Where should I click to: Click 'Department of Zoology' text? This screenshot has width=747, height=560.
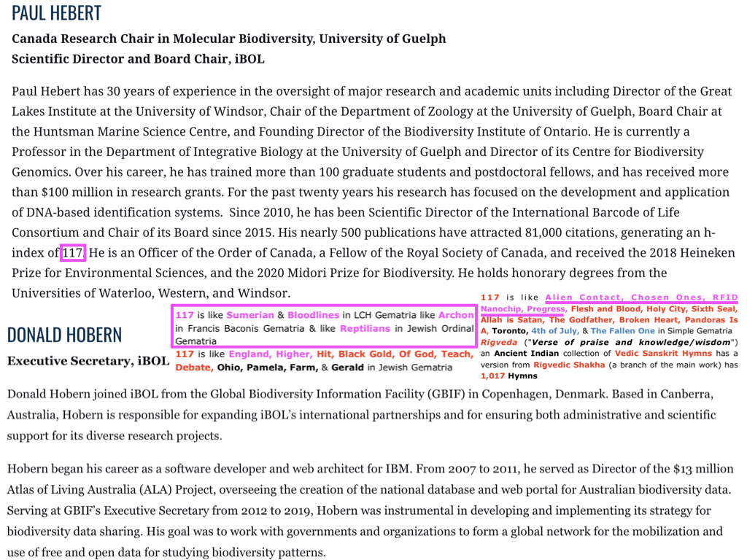pyautogui.click(x=406, y=112)
